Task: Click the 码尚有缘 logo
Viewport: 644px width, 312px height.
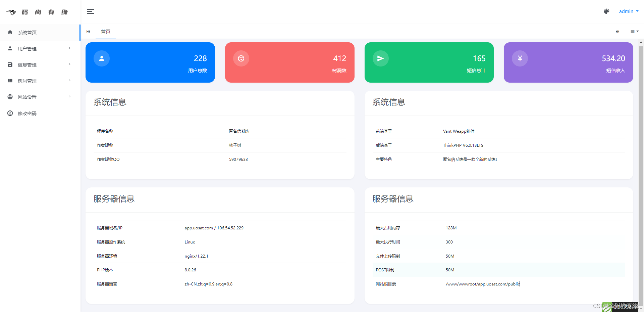Action: click(37, 12)
